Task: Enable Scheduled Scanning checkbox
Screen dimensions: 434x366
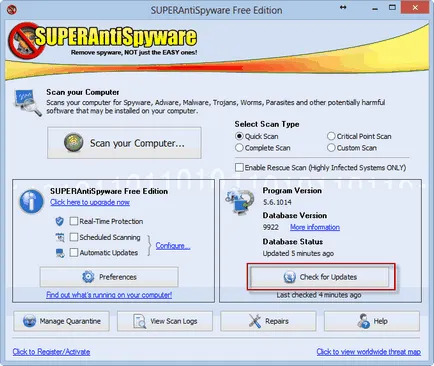Action: click(74, 237)
